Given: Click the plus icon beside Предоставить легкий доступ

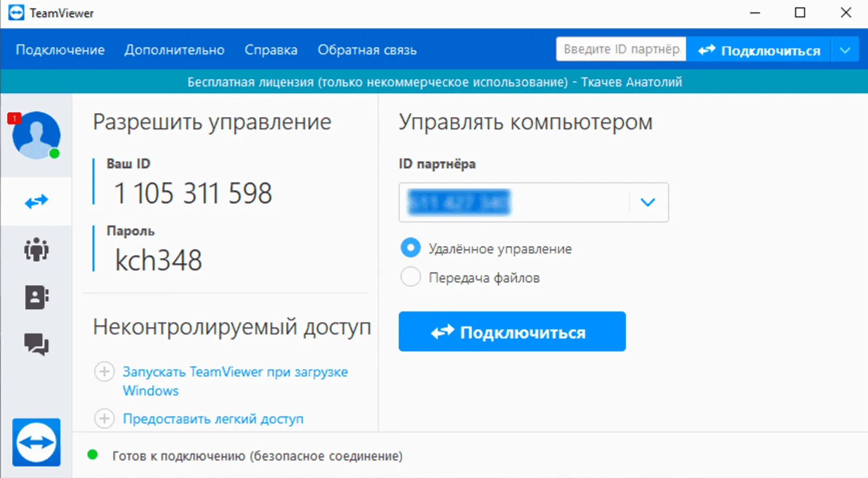Looking at the screenshot, I should 104,419.
